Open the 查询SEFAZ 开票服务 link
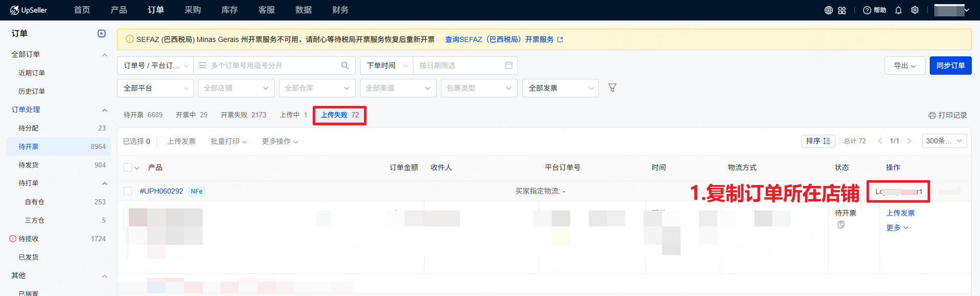The image size is (980, 296). [503, 39]
